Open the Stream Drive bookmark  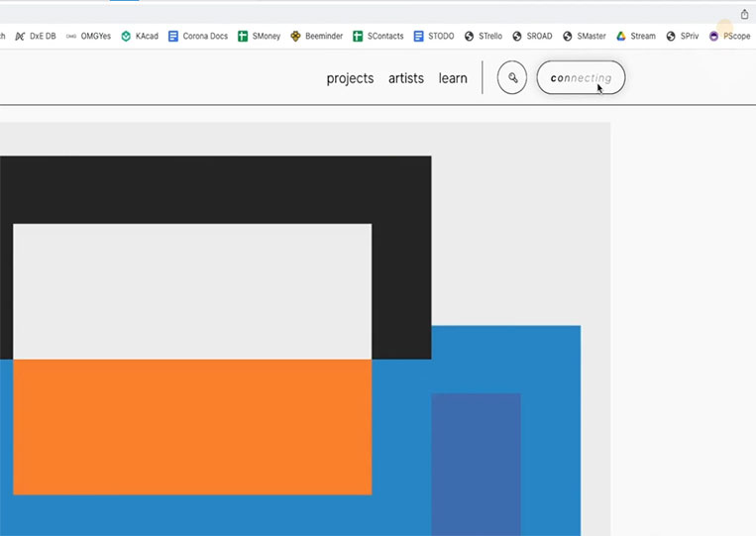click(636, 36)
